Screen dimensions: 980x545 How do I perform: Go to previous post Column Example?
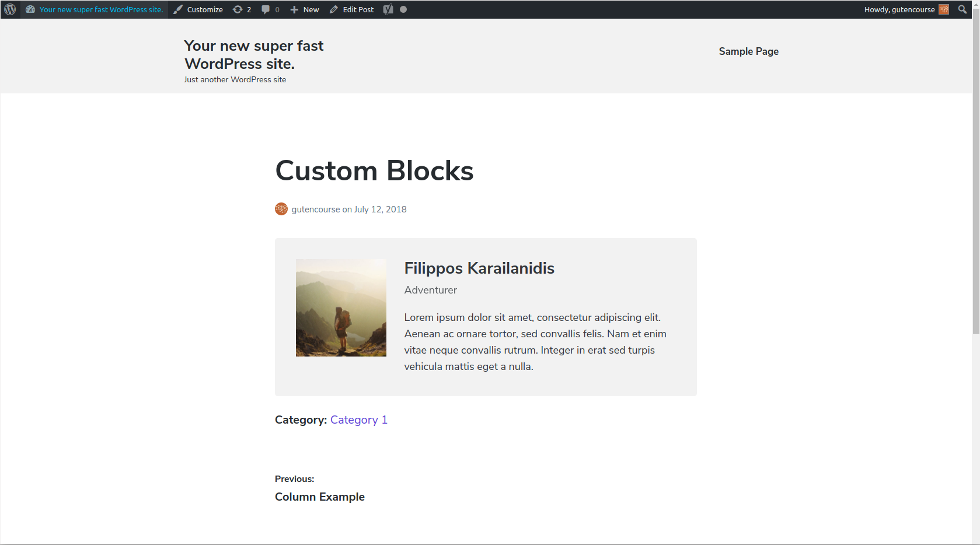click(320, 497)
